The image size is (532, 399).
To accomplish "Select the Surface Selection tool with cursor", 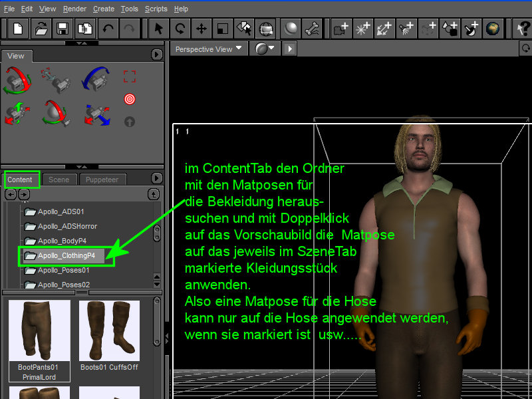I will click(243, 29).
